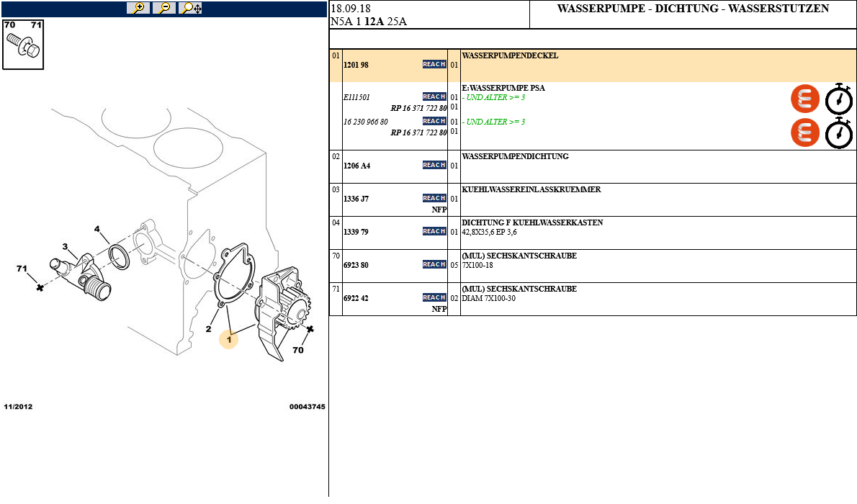Viewport: 857px width, 504px height.
Task: Click the orange E icon for 16 230 966 80
Action: [x=805, y=132]
